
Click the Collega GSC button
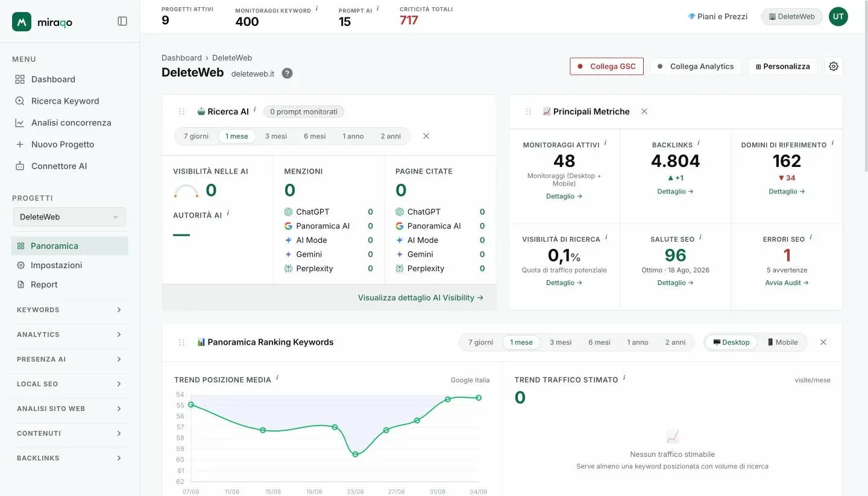pos(606,66)
